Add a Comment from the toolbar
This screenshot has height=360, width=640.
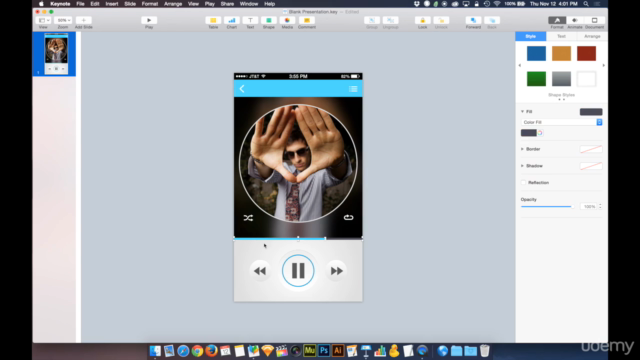[307, 20]
